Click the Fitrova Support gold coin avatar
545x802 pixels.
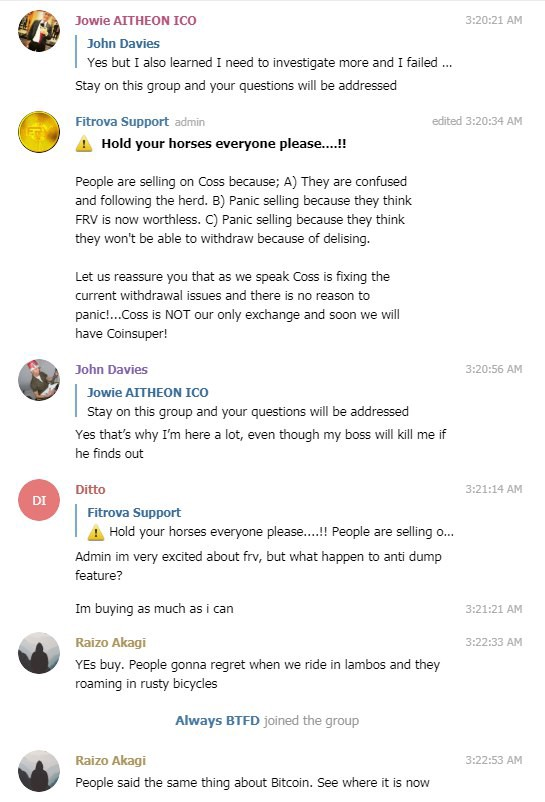point(39,131)
